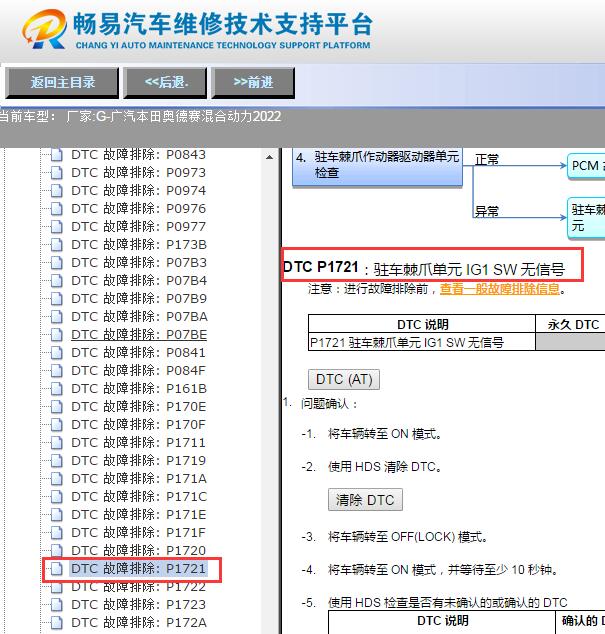
Task: Click page icon beside P173B
Action: click(57, 245)
